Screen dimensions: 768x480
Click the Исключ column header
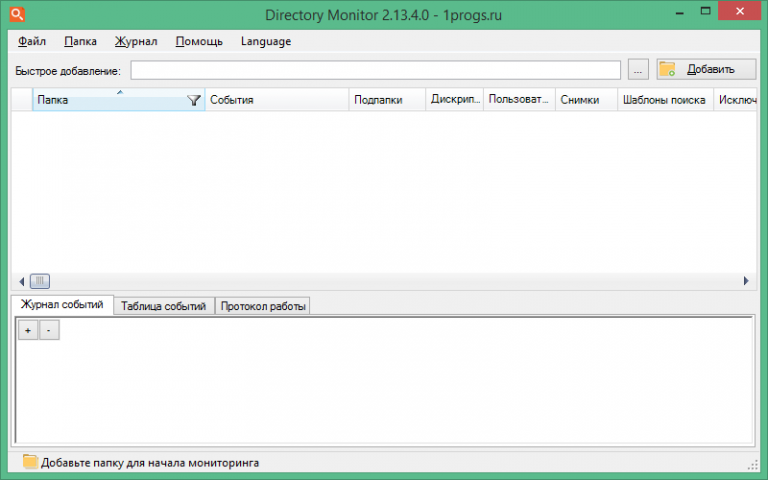coord(735,100)
